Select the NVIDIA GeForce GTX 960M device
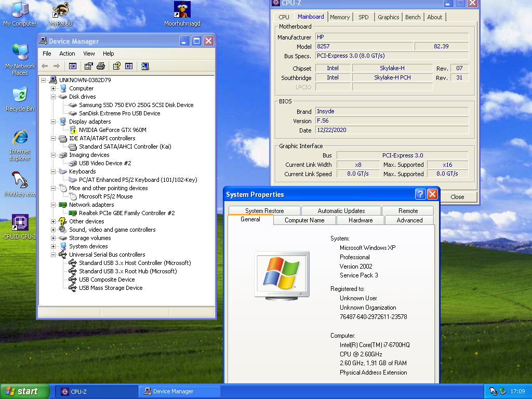Image resolution: width=532 pixels, height=399 pixels. point(112,130)
